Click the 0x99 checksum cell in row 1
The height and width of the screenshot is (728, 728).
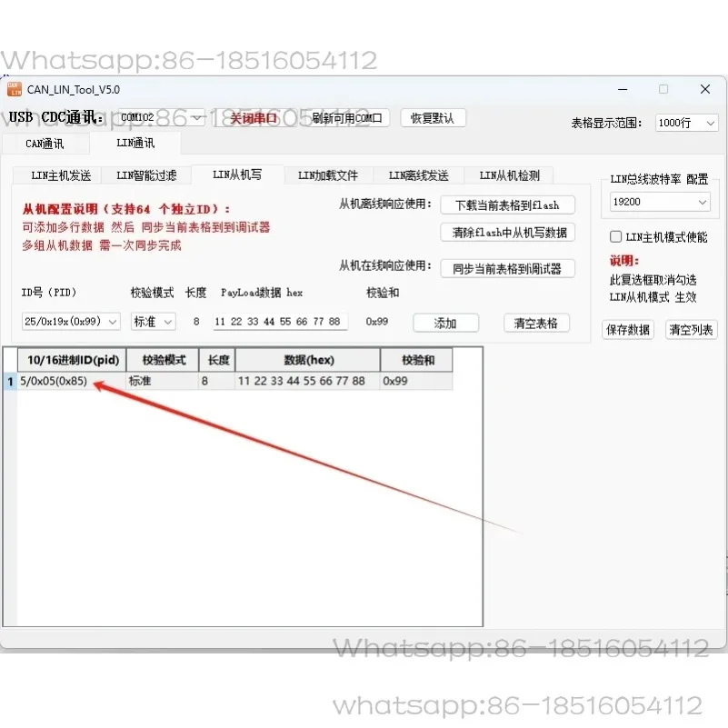point(417,381)
